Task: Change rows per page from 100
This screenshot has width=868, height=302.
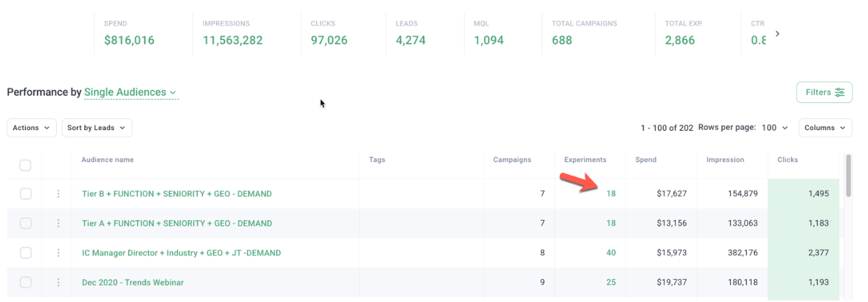Action: pyautogui.click(x=775, y=128)
